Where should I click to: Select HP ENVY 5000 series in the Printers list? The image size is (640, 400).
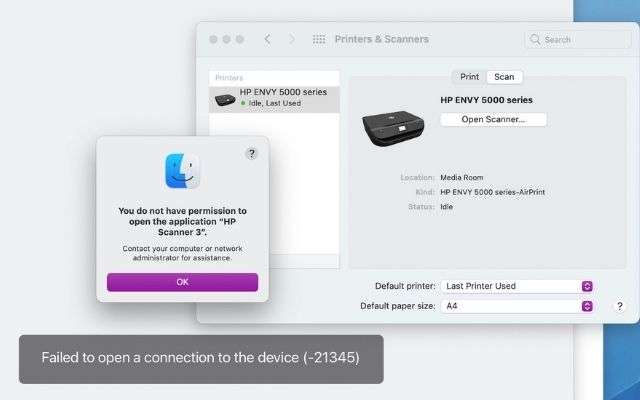tap(274, 99)
